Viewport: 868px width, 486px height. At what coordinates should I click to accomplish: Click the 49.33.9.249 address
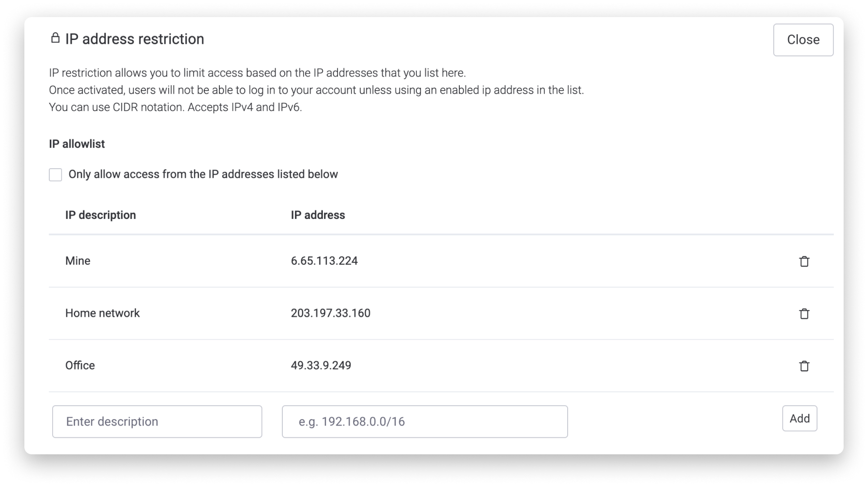pyautogui.click(x=321, y=365)
